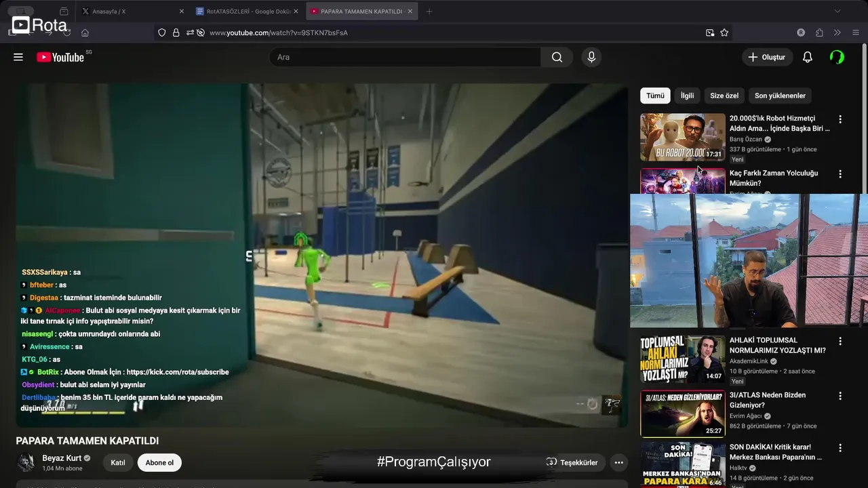
Task: Open the YouTube guide hamburger menu
Action: 18,57
